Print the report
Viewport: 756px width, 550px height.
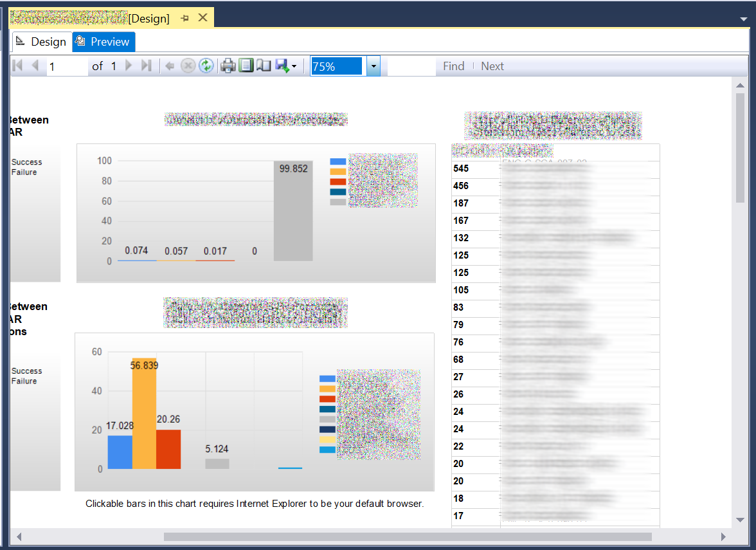(x=228, y=66)
